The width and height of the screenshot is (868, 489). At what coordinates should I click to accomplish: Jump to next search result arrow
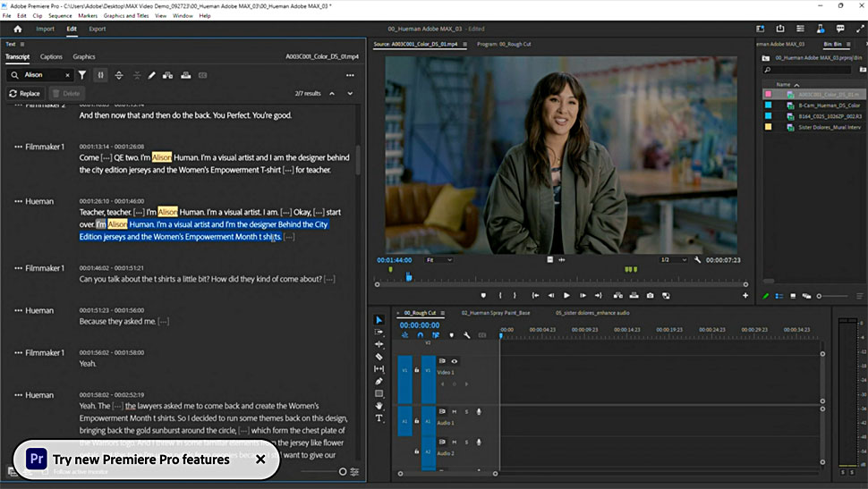point(350,94)
